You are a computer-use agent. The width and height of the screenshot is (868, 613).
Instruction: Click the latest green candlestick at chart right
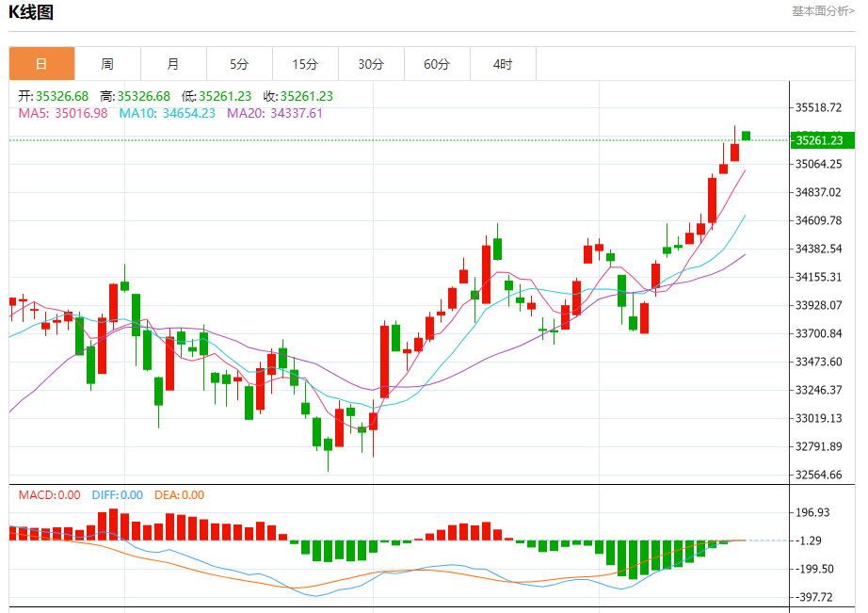point(747,136)
